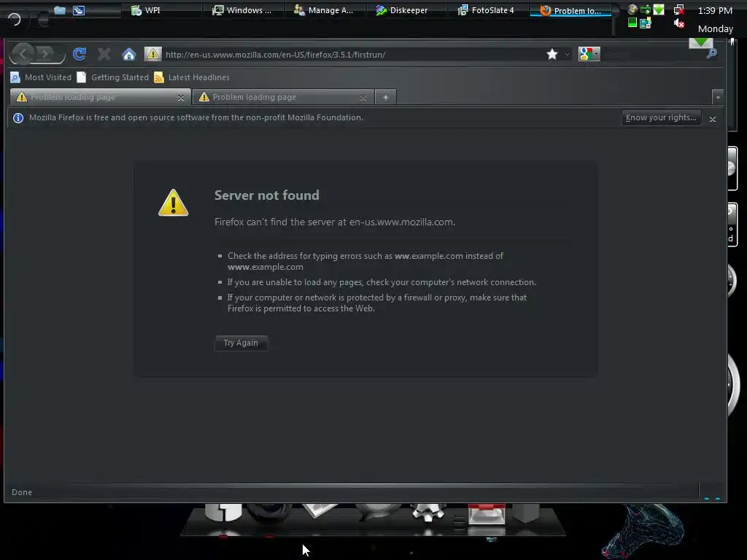Click the bullet about firewall or proxy

click(377, 303)
